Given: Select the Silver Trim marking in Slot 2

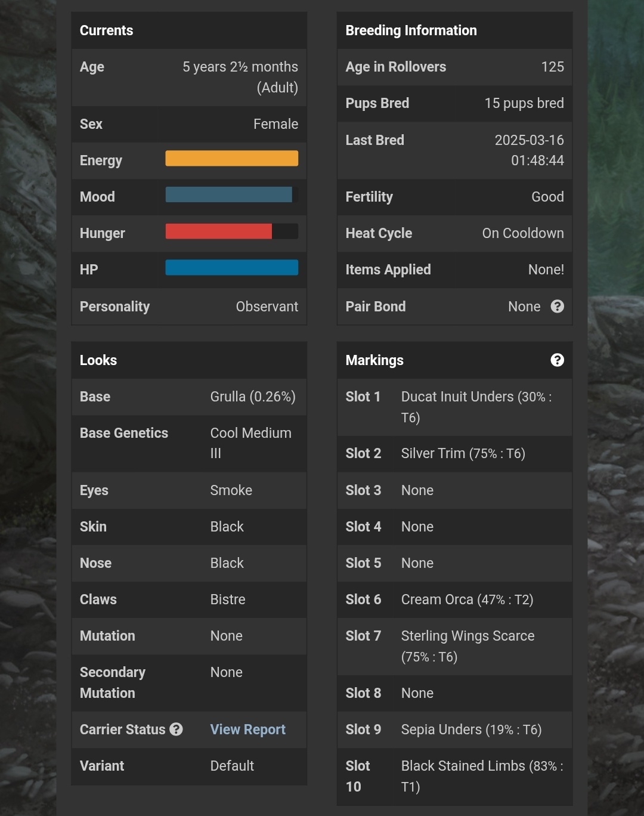Looking at the screenshot, I should click(x=463, y=453).
